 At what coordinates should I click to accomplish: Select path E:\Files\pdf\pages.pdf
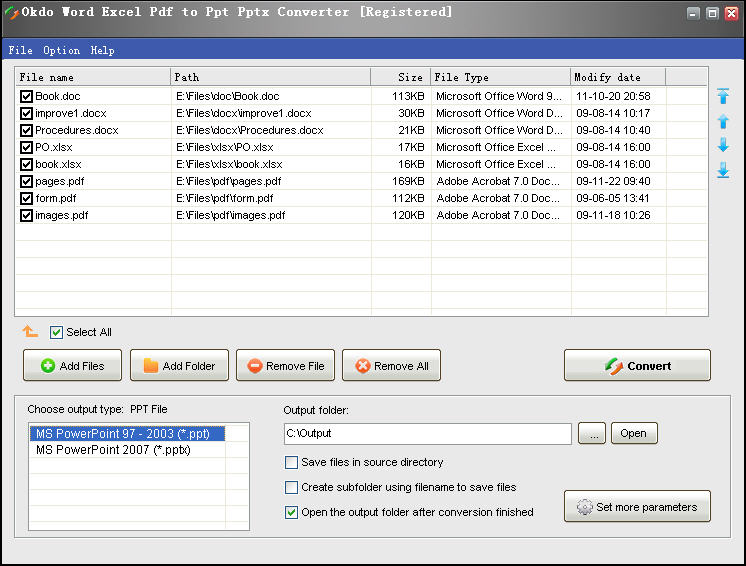coord(228,182)
